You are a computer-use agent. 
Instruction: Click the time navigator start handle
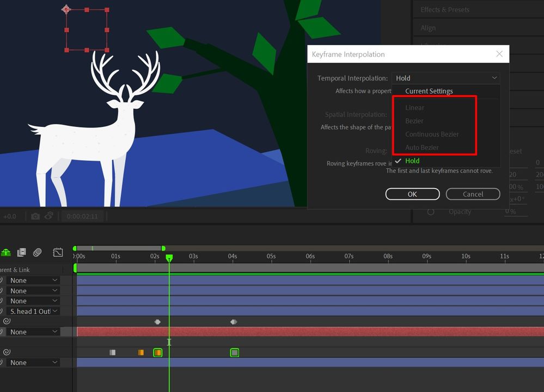75,248
